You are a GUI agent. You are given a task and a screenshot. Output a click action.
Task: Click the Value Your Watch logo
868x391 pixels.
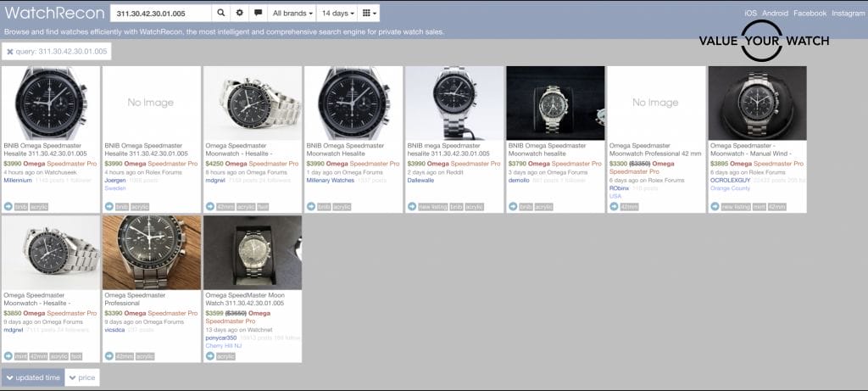point(764,40)
